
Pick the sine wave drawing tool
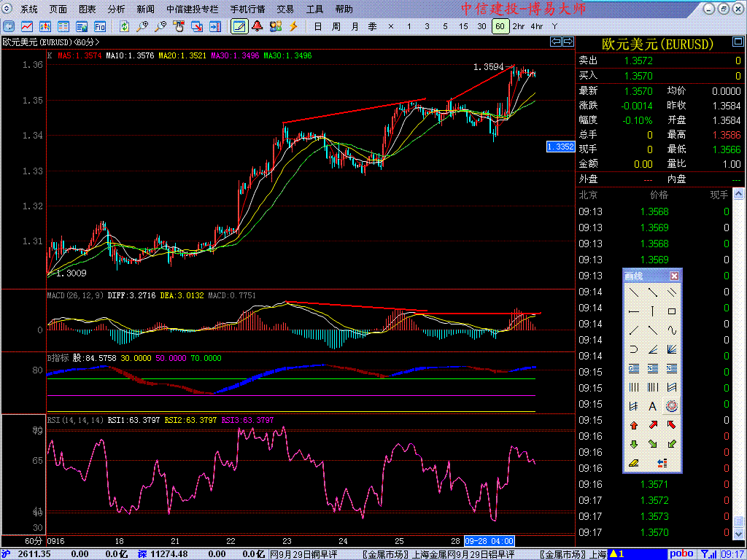[x=672, y=330]
